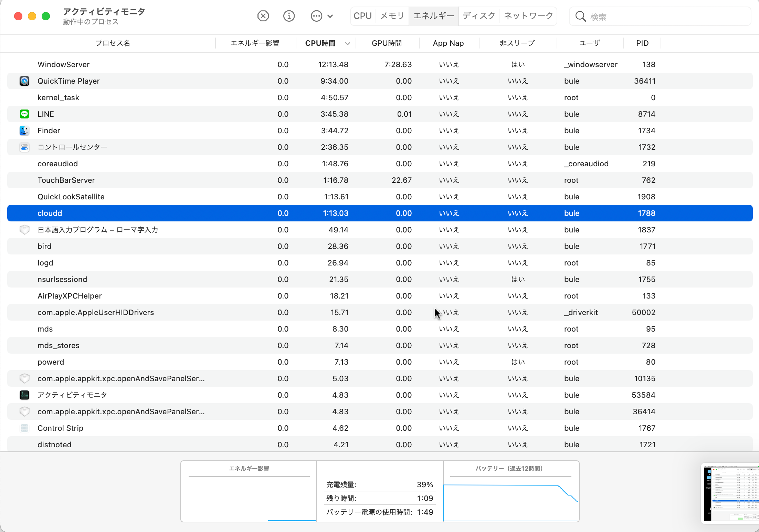
Task: Select the ネットワーク tab
Action: [528, 16]
